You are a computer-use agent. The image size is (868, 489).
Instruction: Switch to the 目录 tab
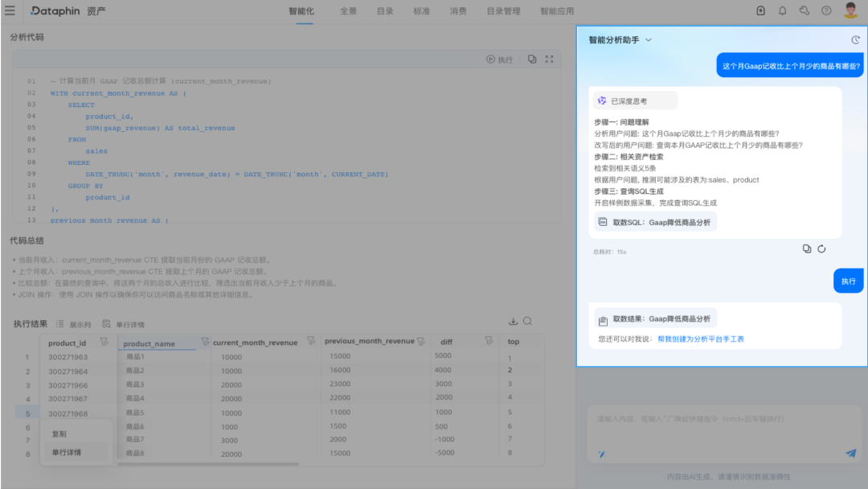384,11
